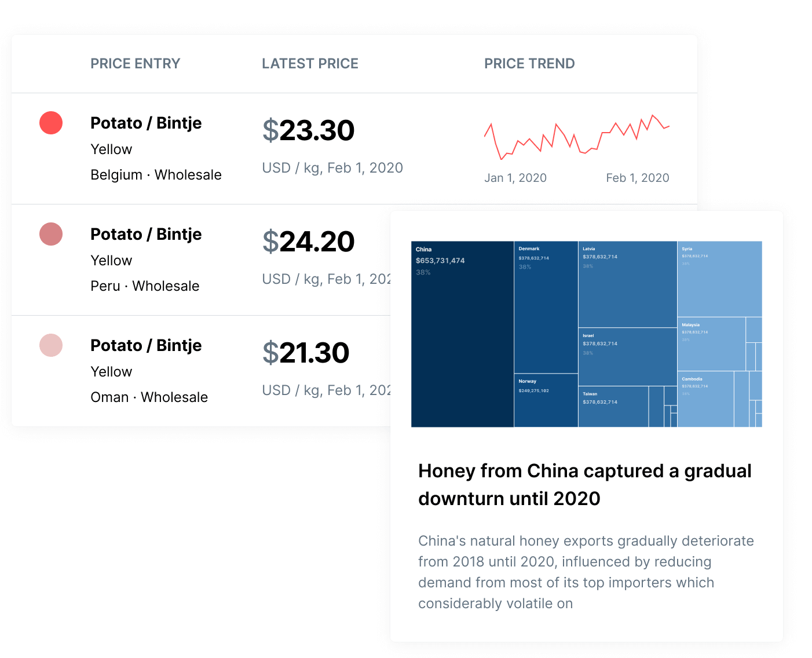Open the Potato / Bintje Belgium entry title
812x658 pixels.
click(x=146, y=123)
